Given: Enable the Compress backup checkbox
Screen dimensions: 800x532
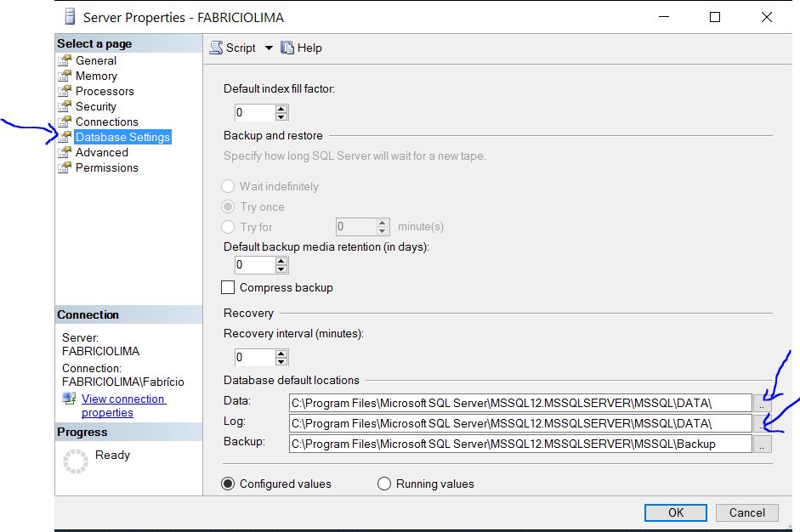Looking at the screenshot, I should (228, 287).
